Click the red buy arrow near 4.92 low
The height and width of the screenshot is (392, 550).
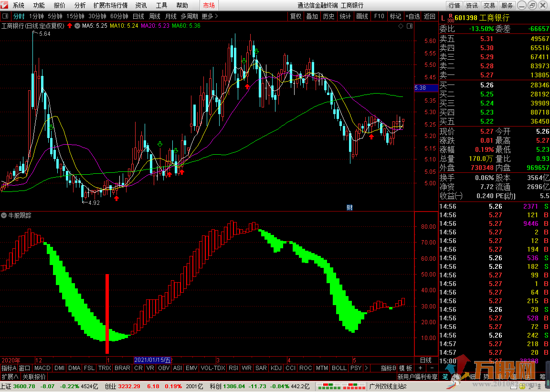tap(116, 198)
